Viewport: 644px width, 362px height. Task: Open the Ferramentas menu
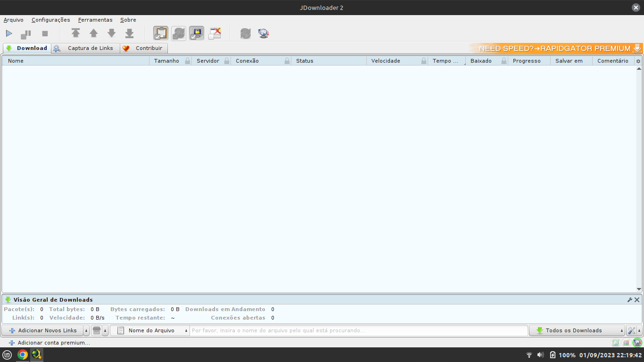pos(95,20)
